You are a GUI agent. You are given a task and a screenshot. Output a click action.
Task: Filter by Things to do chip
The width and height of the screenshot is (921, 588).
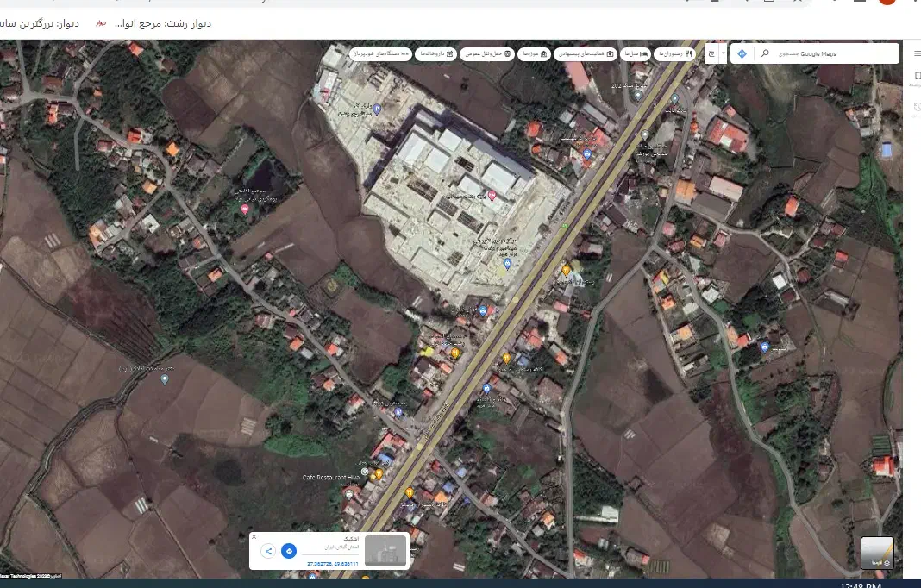point(584,53)
